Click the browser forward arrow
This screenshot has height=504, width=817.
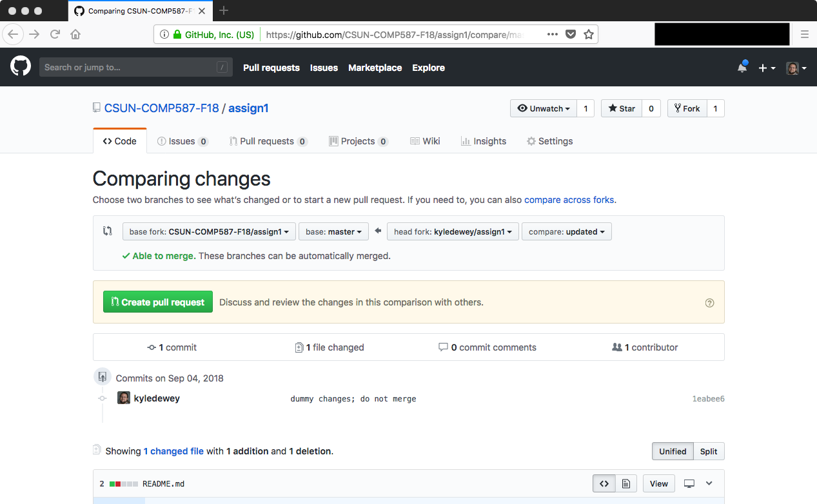34,34
